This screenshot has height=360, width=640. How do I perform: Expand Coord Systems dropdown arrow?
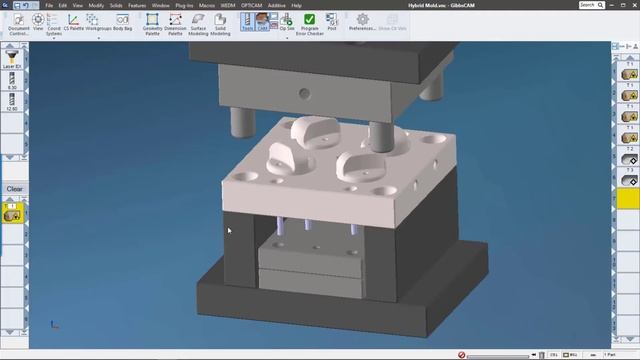click(x=53, y=38)
